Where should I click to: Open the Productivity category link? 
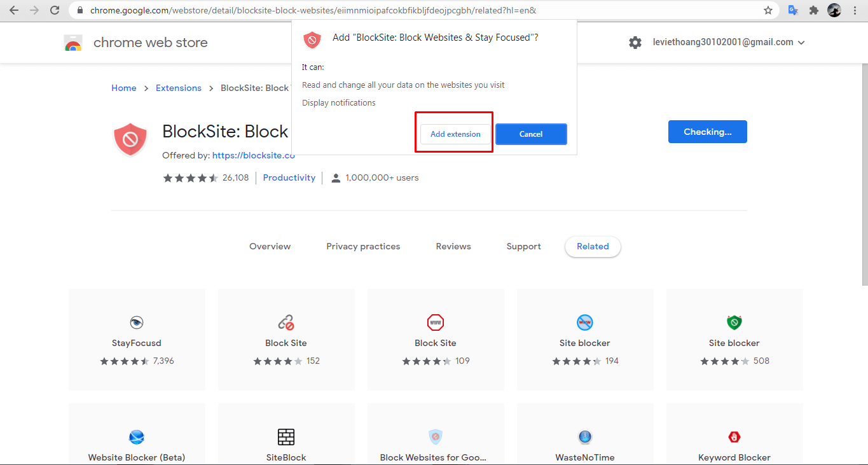[x=289, y=178]
